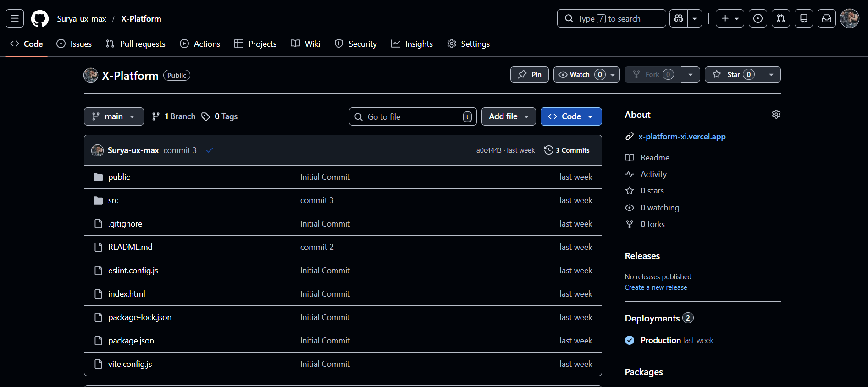Viewport: 868px width, 387px height.
Task: Open the Projects tab
Action: 255,44
